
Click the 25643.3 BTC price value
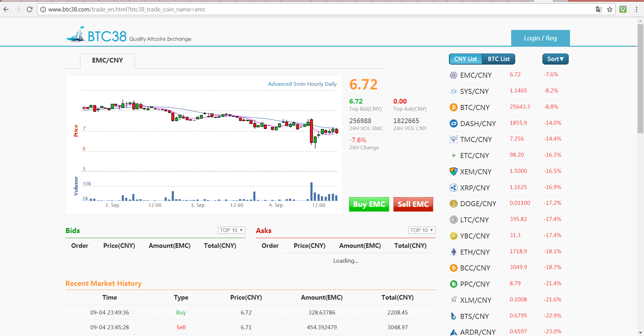[520, 107]
